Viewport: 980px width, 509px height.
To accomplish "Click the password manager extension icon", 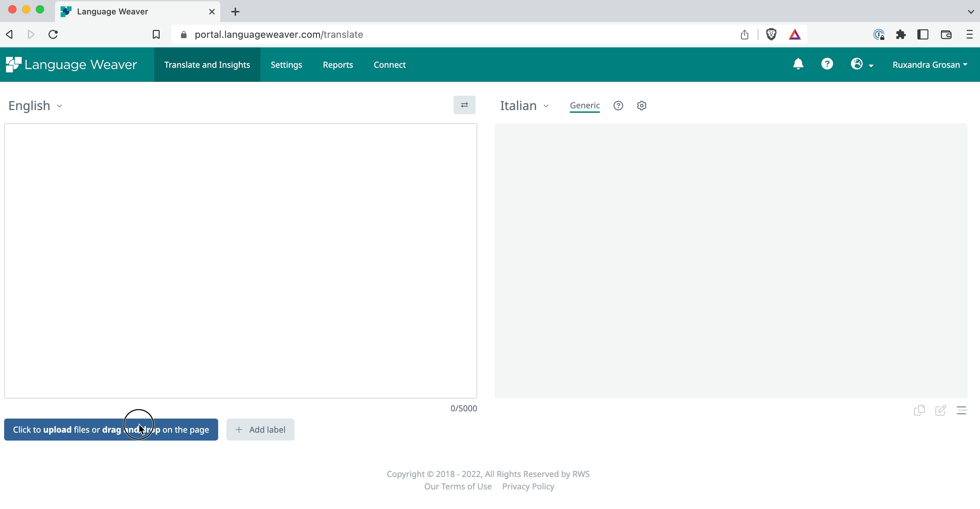I will click(879, 35).
